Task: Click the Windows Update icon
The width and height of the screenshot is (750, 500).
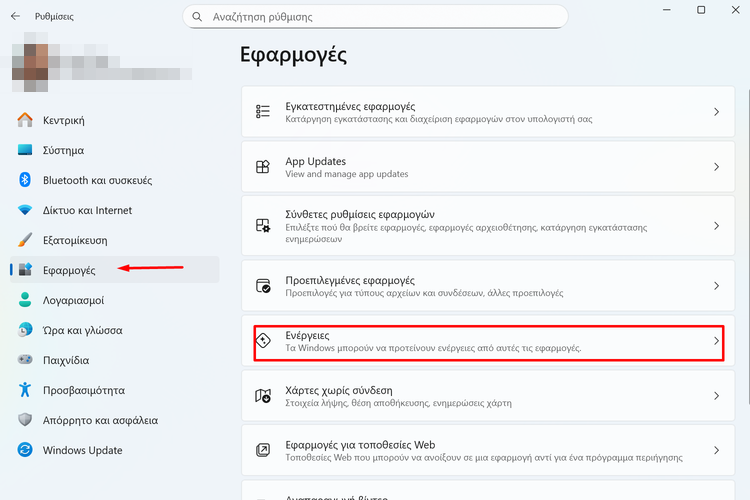Action: (x=26, y=450)
